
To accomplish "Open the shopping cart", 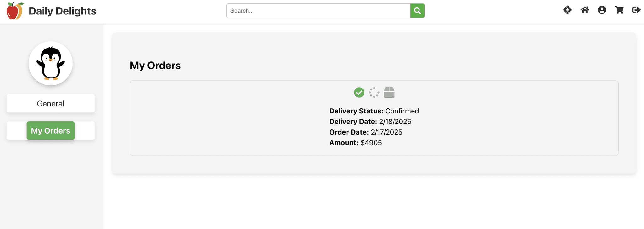I will tap(619, 10).
